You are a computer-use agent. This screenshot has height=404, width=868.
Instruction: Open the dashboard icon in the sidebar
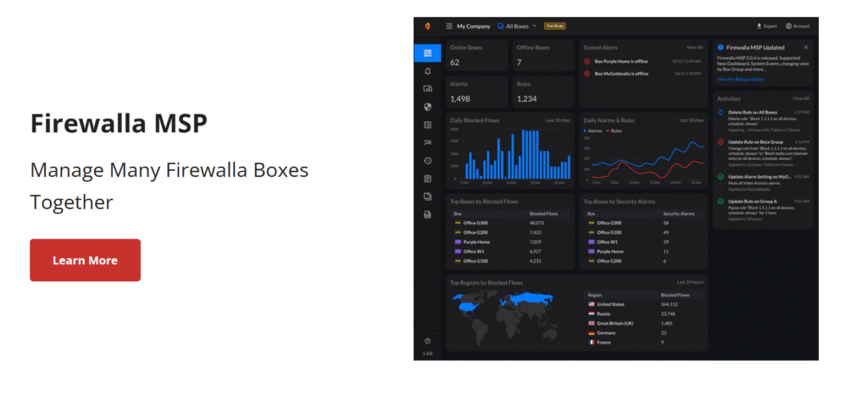click(427, 53)
